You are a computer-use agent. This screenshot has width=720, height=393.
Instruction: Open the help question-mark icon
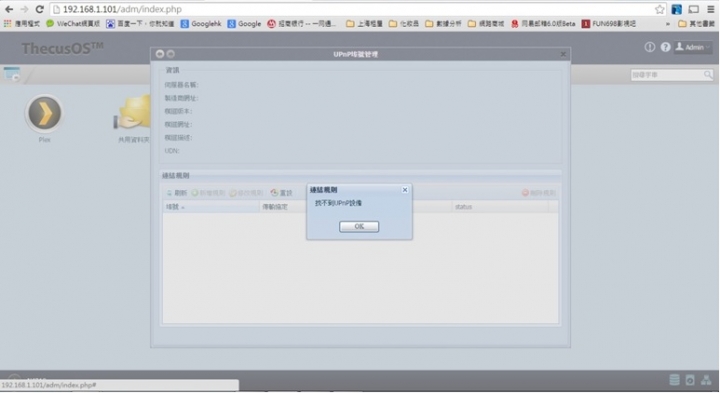tap(665, 47)
